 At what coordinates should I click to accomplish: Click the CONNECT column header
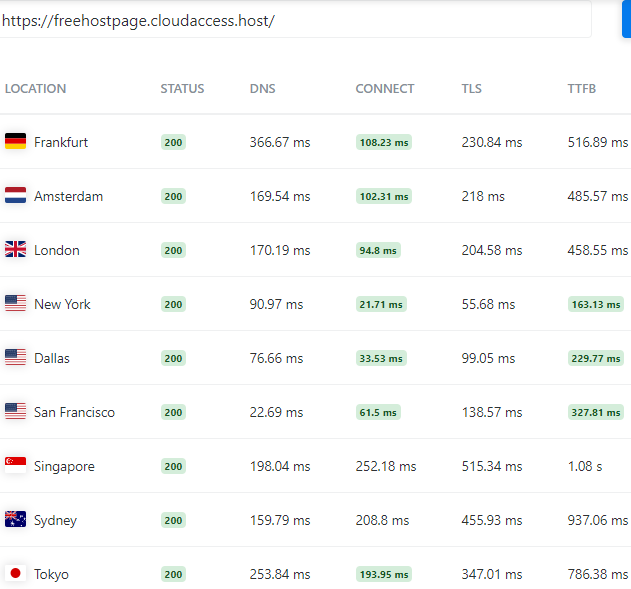click(384, 89)
